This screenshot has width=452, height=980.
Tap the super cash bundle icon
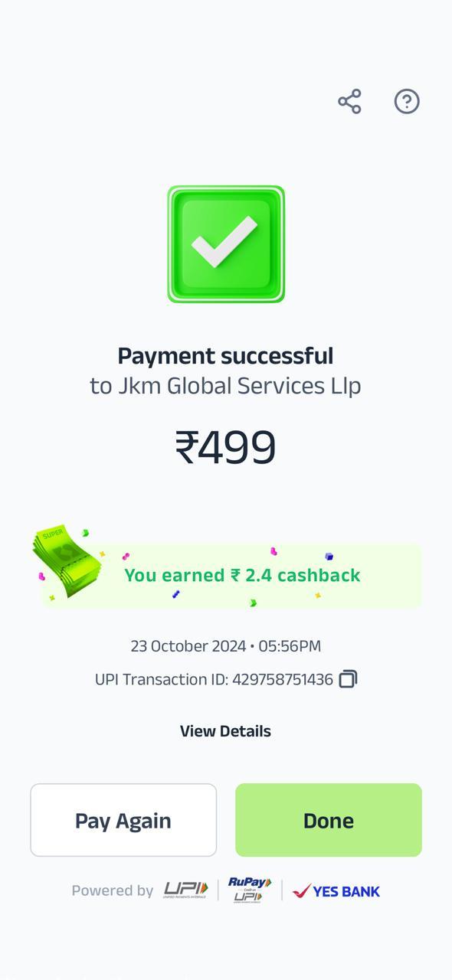pos(67,562)
